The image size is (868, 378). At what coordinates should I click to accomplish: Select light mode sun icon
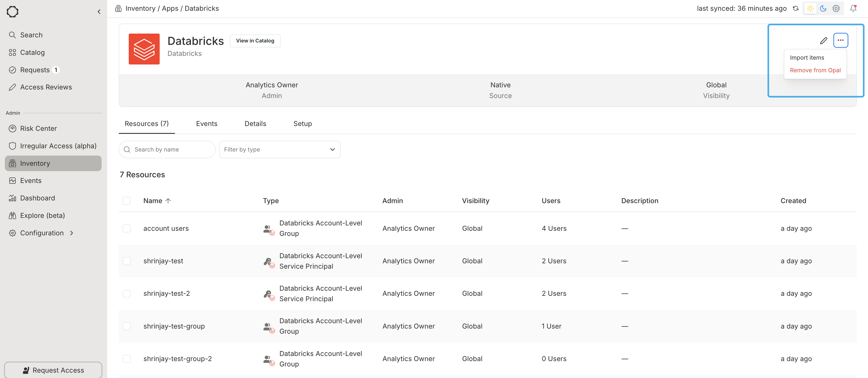810,8
